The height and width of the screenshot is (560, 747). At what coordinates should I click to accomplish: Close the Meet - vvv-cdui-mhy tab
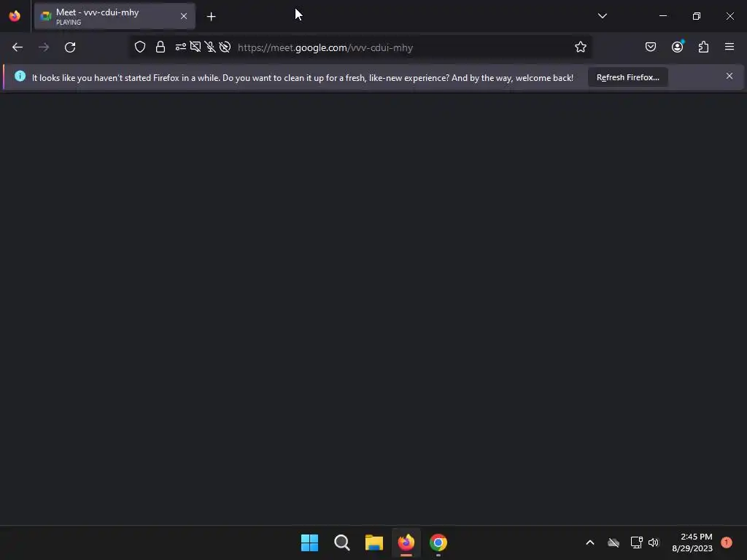click(x=183, y=16)
